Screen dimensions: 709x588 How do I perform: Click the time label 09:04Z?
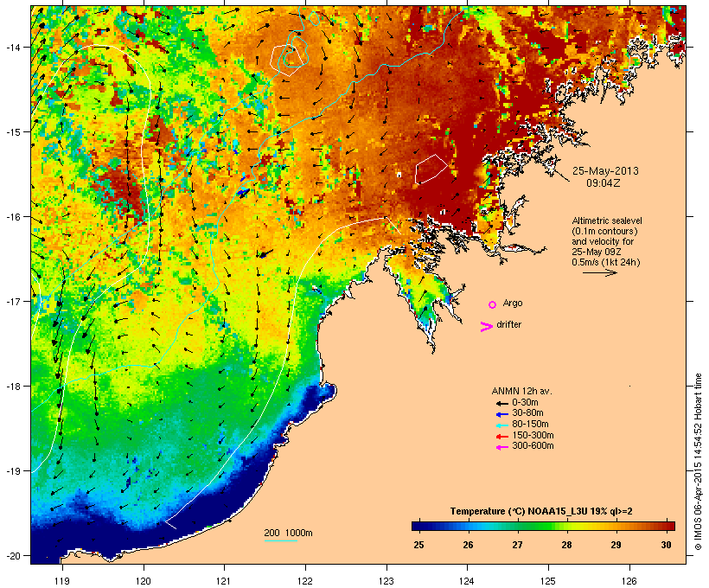(x=604, y=183)
